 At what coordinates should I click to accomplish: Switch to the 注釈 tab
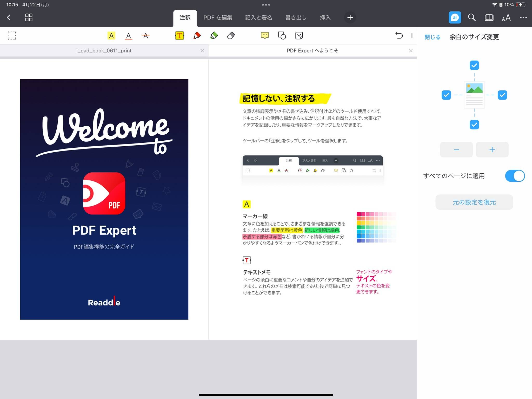click(x=185, y=18)
